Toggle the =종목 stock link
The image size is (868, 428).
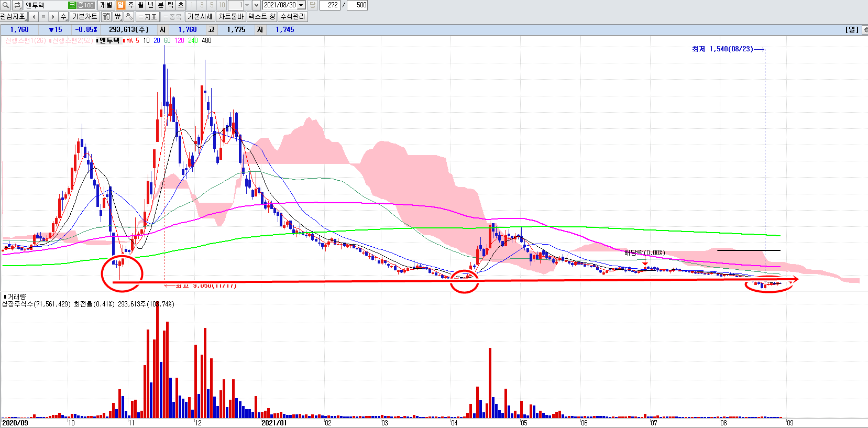pyautogui.click(x=172, y=17)
